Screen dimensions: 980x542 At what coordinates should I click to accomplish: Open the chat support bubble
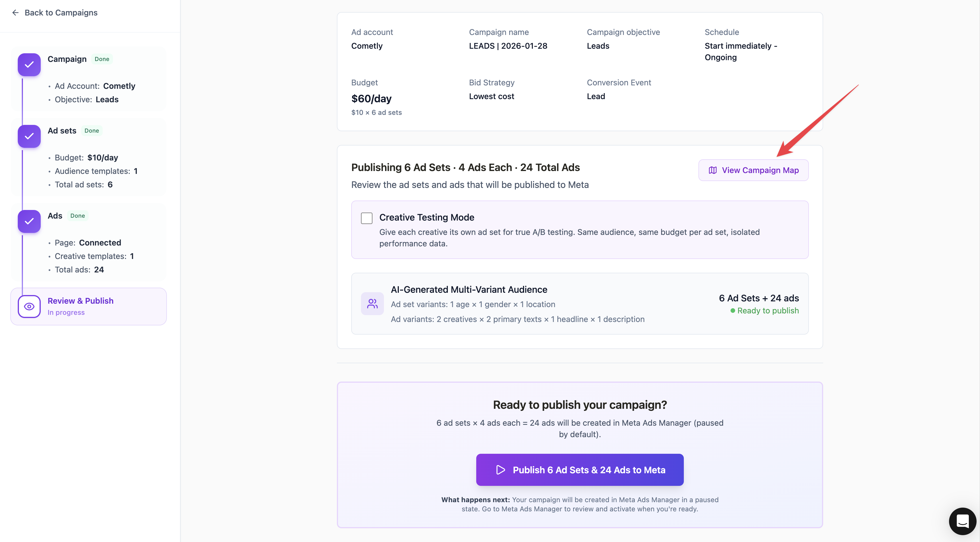point(962,521)
